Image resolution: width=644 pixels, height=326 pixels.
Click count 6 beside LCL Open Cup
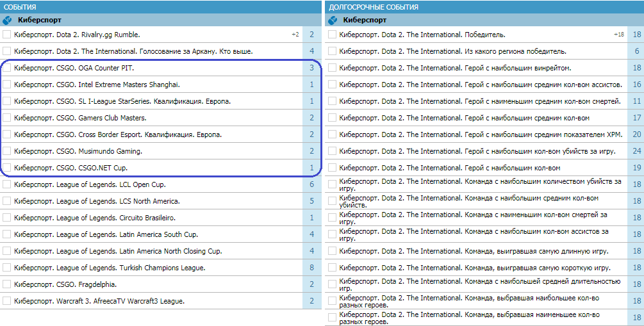(311, 184)
